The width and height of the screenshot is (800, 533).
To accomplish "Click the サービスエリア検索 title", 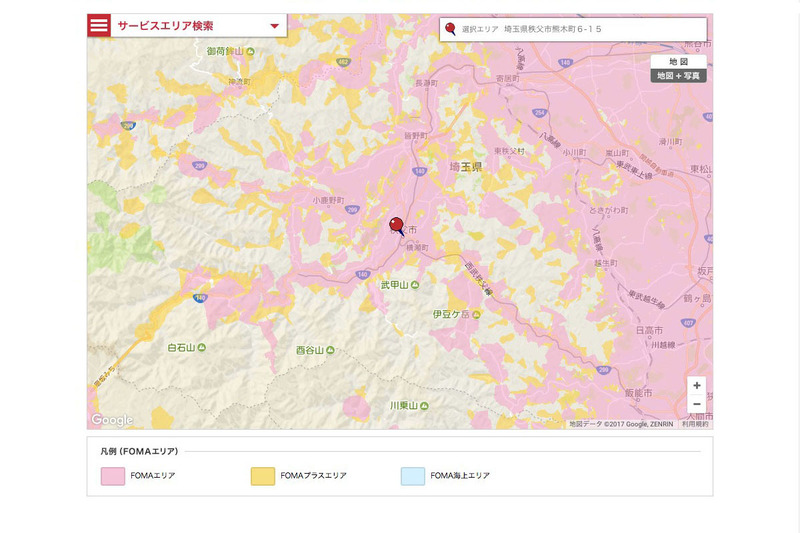I will coord(165,26).
